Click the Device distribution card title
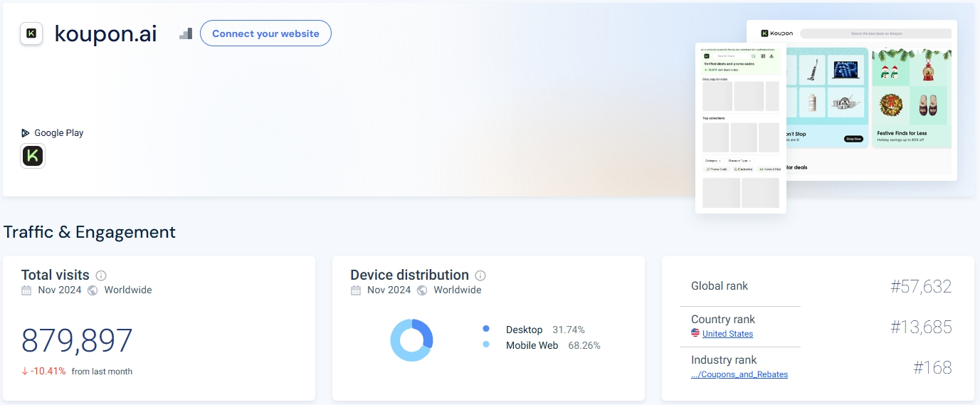The image size is (980, 405). point(409,275)
